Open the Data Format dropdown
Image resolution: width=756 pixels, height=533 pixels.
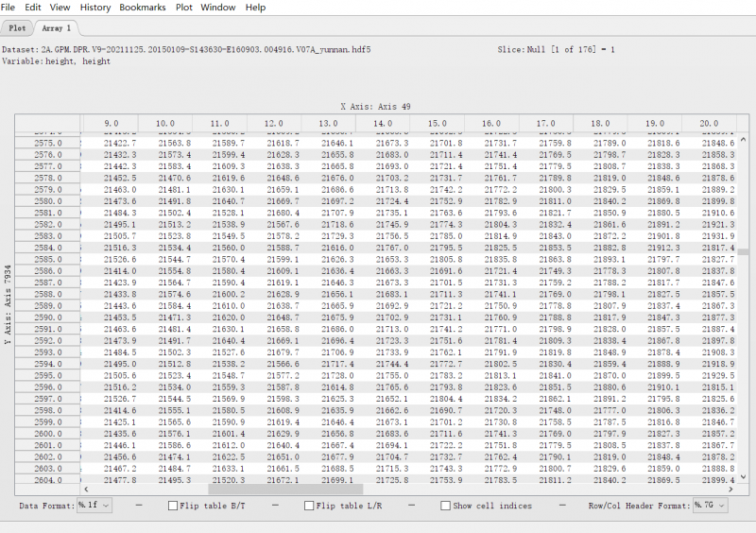tap(94, 506)
